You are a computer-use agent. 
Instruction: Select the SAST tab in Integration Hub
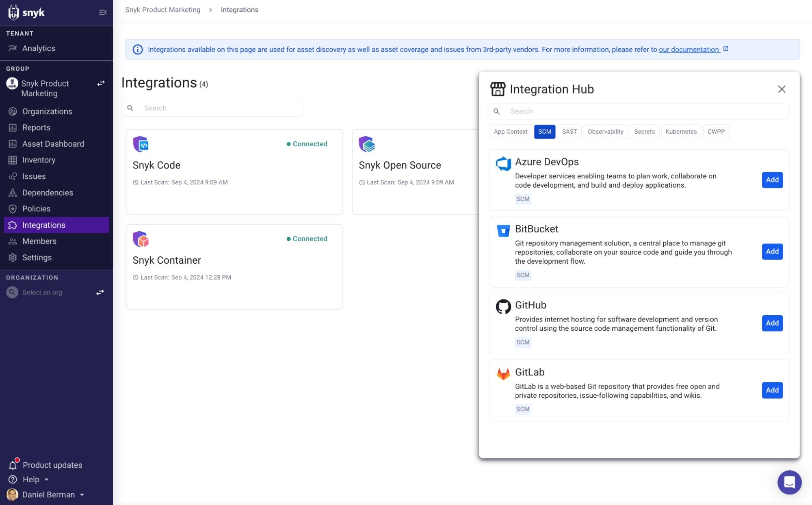(x=569, y=132)
